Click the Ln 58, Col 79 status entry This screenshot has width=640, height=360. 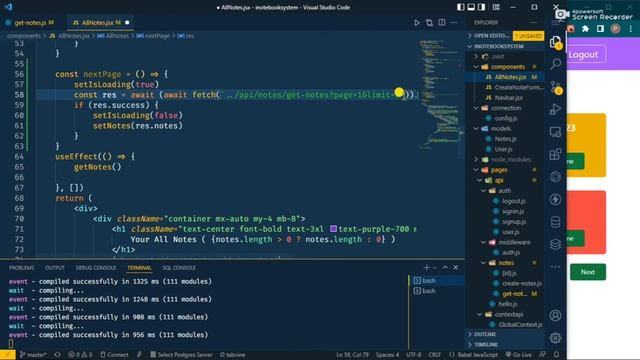point(352,355)
